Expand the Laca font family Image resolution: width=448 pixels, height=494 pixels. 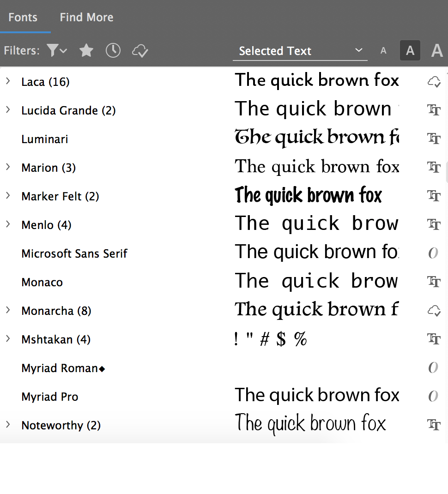tap(7, 81)
